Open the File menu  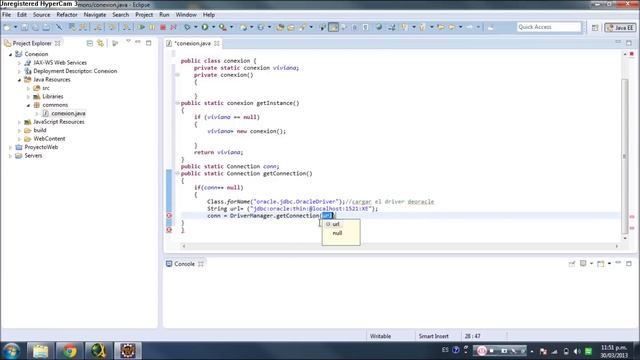pos(7,15)
